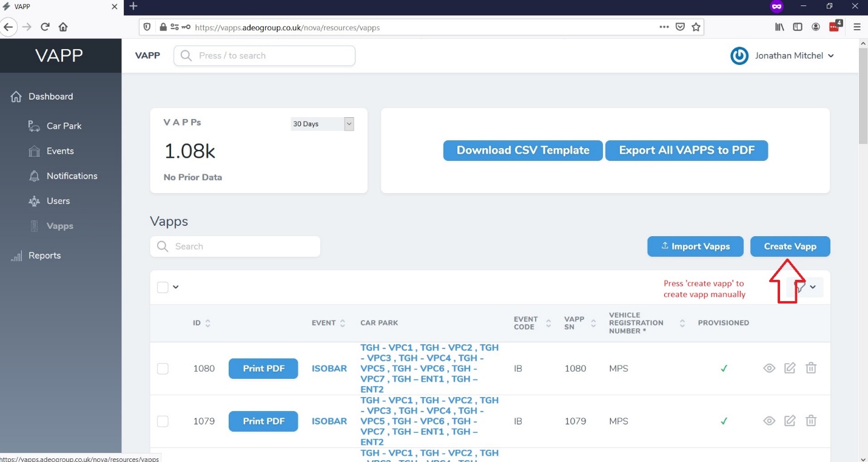Delete Vapp 1080 using trash icon
The width and height of the screenshot is (868, 462).
coord(811,368)
